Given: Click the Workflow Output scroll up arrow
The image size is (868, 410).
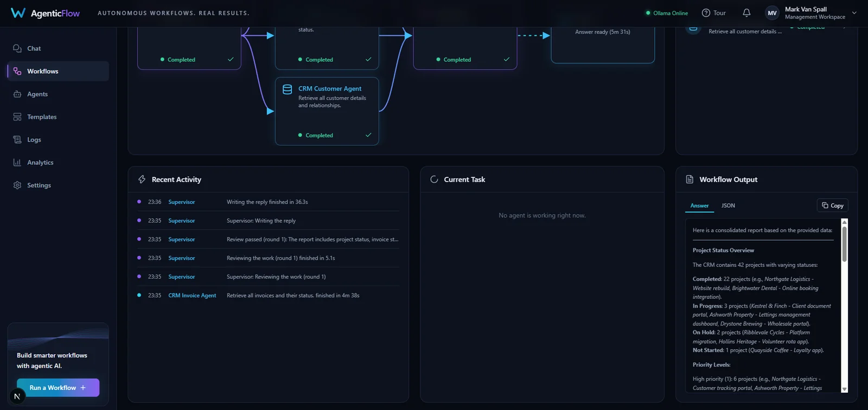Looking at the screenshot, I should tap(844, 222).
